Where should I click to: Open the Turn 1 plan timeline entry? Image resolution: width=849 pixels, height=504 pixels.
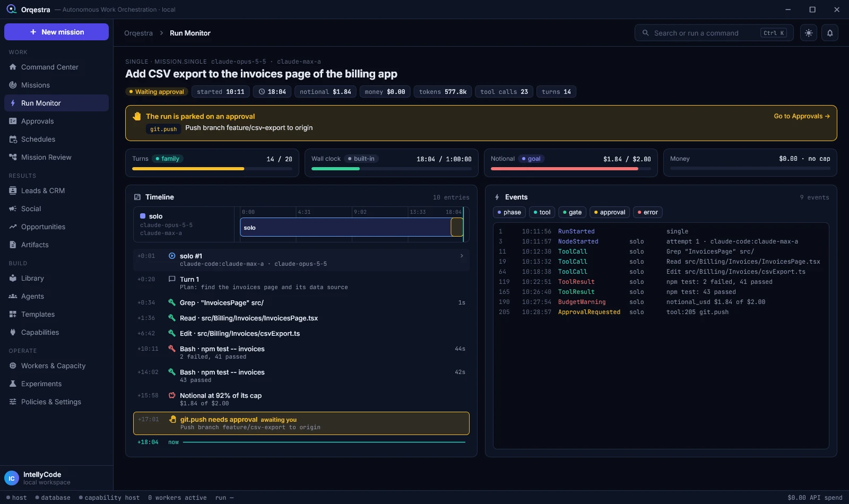coord(301,283)
